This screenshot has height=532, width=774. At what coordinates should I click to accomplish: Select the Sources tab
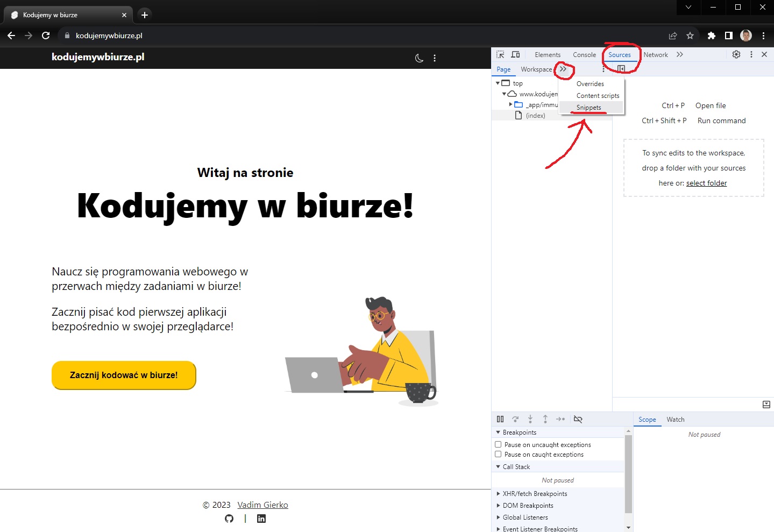click(x=620, y=55)
